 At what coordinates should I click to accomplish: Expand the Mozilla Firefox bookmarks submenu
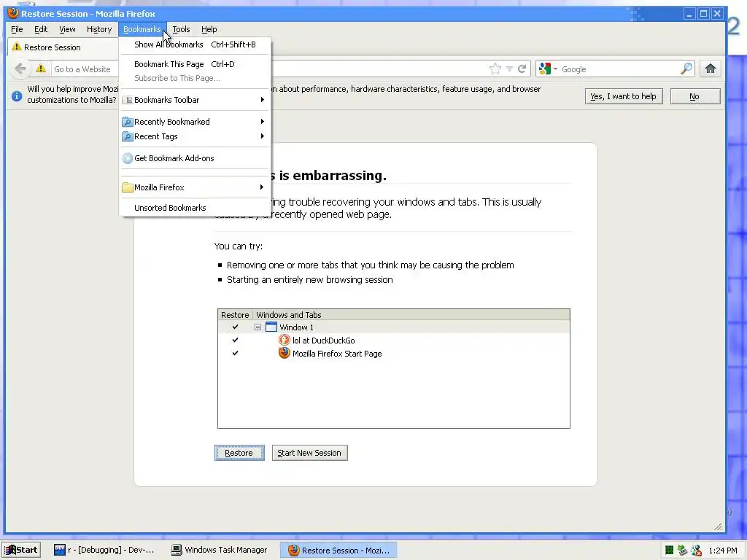tap(262, 187)
